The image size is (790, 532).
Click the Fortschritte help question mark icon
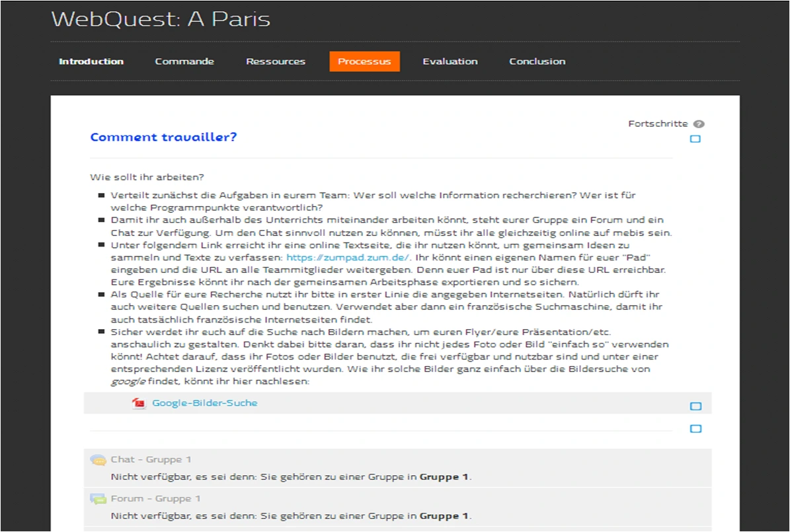(x=699, y=124)
